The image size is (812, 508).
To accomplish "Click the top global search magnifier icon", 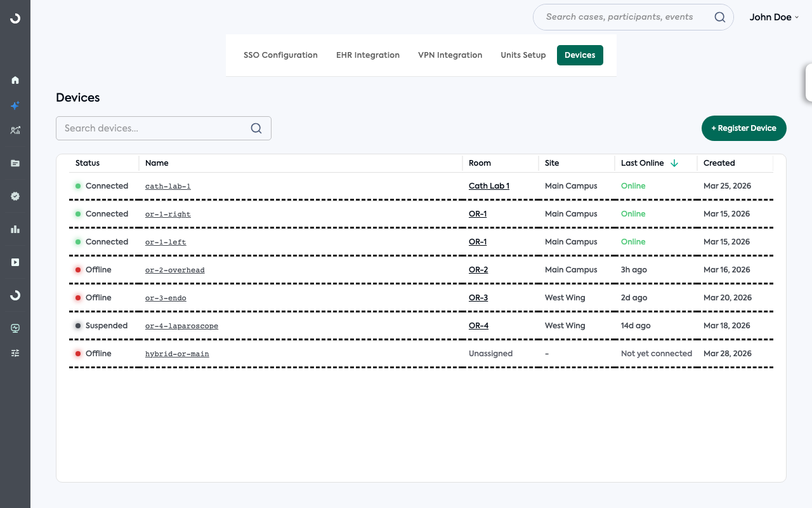I will 719,17.
